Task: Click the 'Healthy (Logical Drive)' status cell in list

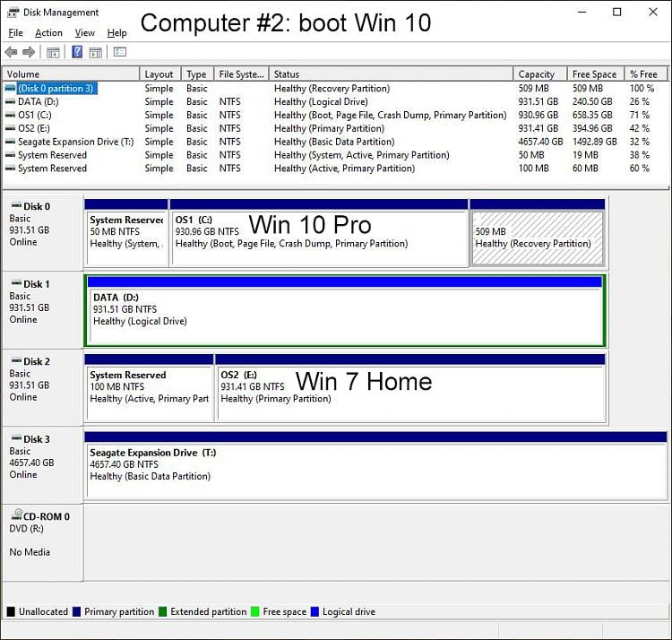Action: (x=321, y=102)
